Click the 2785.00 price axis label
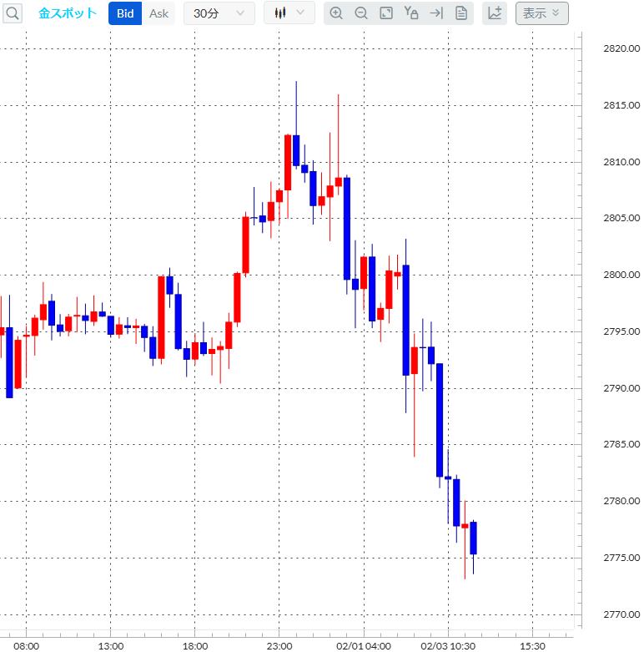 621,444
